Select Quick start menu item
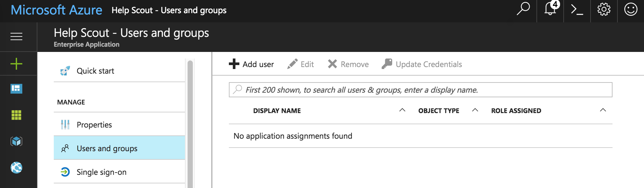This screenshot has height=188, width=644. click(95, 71)
